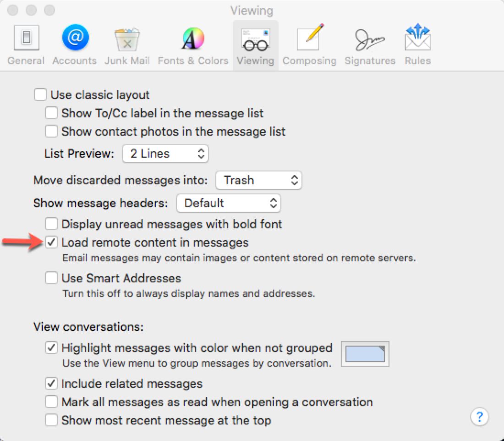Open the Composing preferences pane
Viewport: 504px width, 441px height.
point(309,39)
